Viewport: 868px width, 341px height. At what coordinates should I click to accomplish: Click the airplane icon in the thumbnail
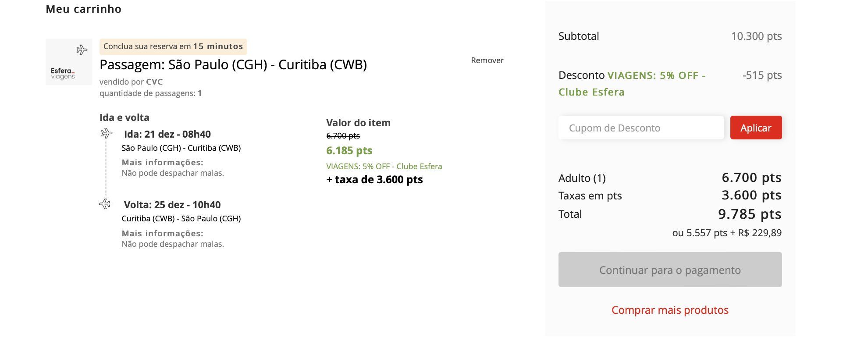tap(82, 50)
